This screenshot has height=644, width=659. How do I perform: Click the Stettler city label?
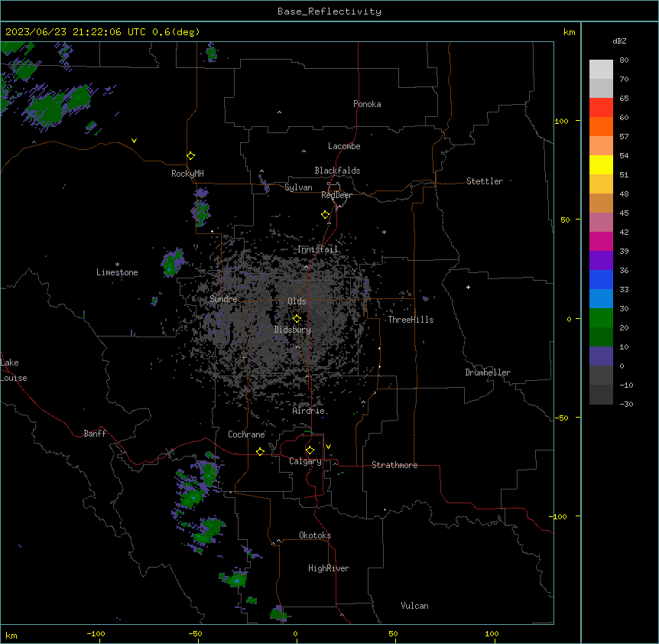(x=485, y=181)
